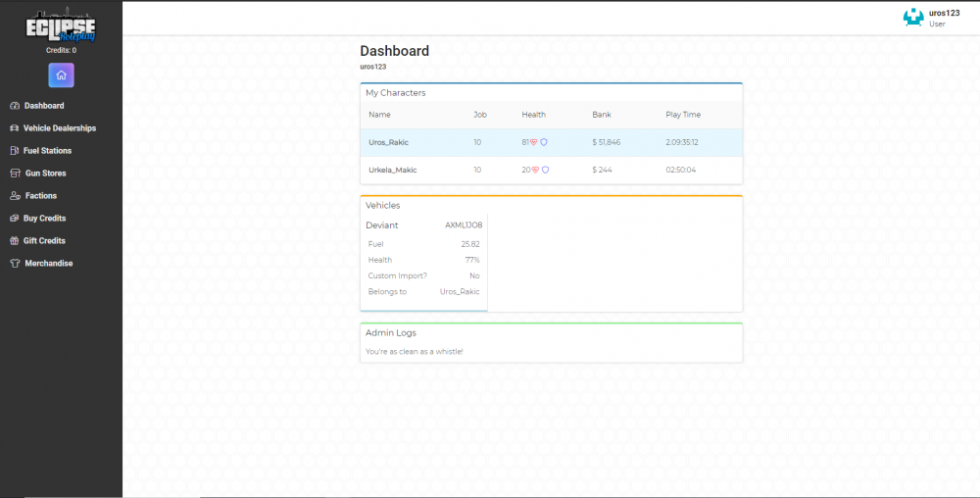Viewport: 980px width, 498px height.
Task: Click the Admin Logs panel heading
Action: (391, 333)
